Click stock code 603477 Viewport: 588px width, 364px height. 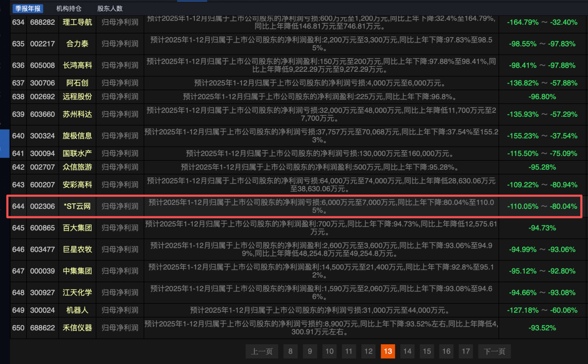click(x=43, y=249)
